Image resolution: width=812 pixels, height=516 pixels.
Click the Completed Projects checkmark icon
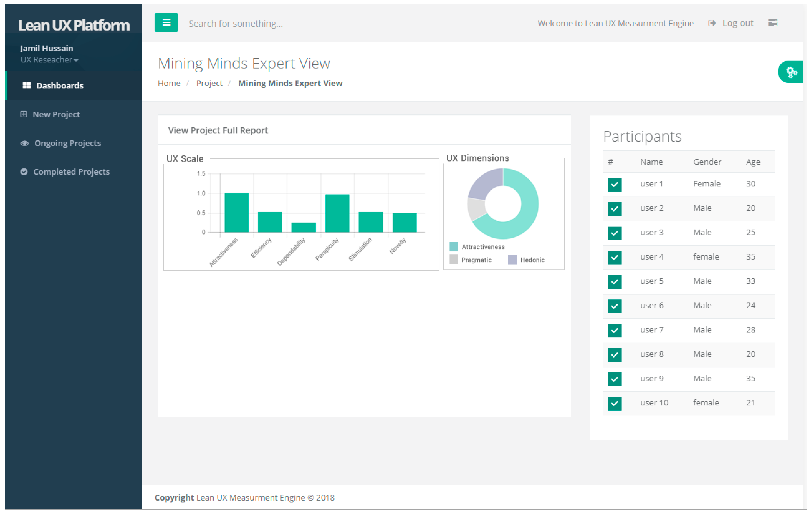(24, 172)
